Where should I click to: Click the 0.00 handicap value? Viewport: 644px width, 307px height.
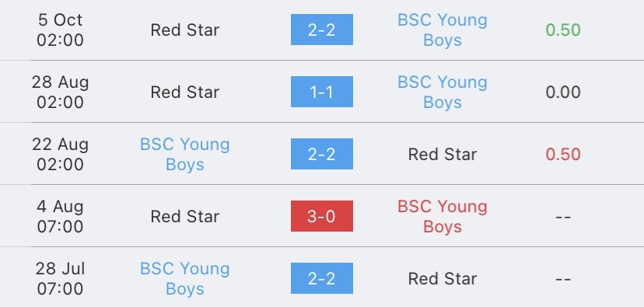(x=563, y=92)
